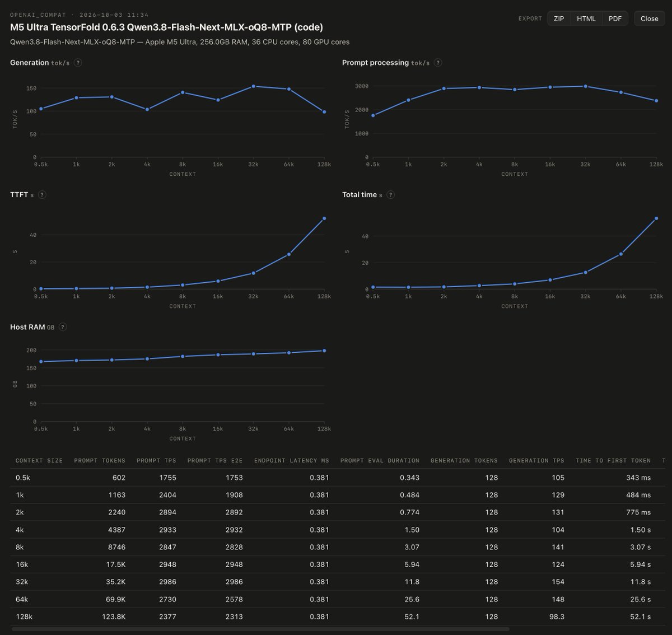
Task: Click the 128k context size row label
Action: [x=24, y=617]
